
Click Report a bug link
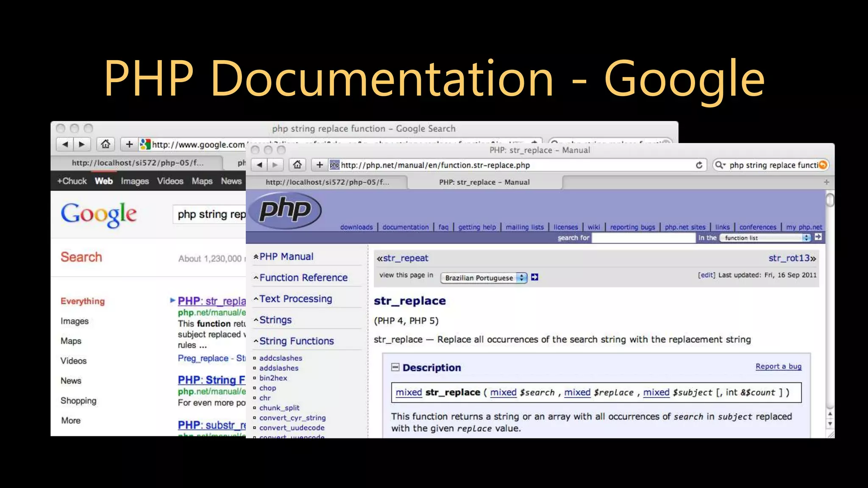pos(779,366)
